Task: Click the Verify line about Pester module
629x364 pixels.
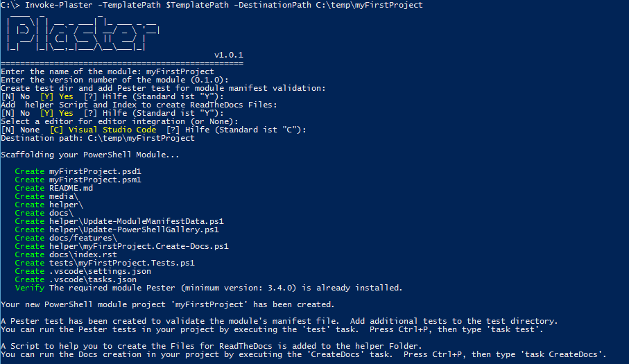Action: coord(208,288)
